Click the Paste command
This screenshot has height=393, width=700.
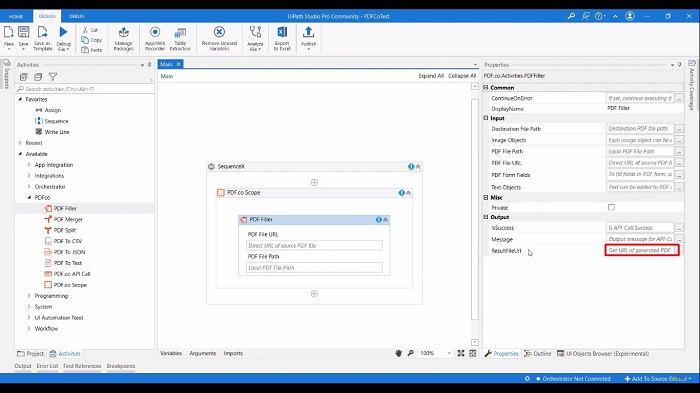(92, 50)
